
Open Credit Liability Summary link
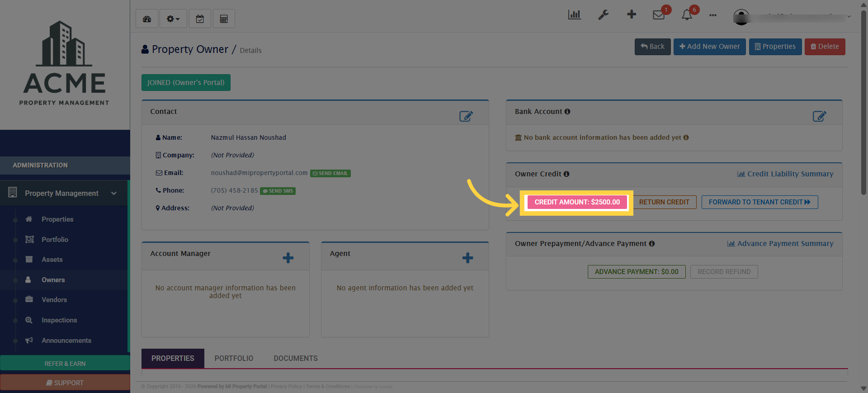click(785, 174)
